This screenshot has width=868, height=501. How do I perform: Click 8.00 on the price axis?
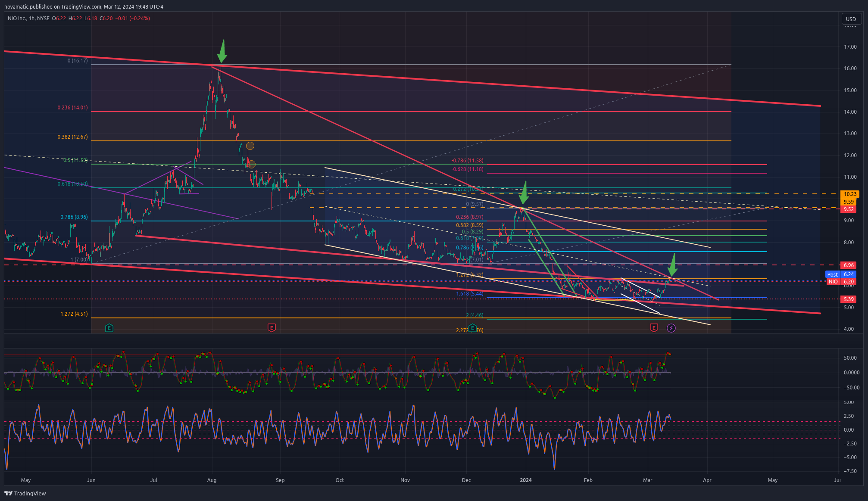click(x=850, y=243)
